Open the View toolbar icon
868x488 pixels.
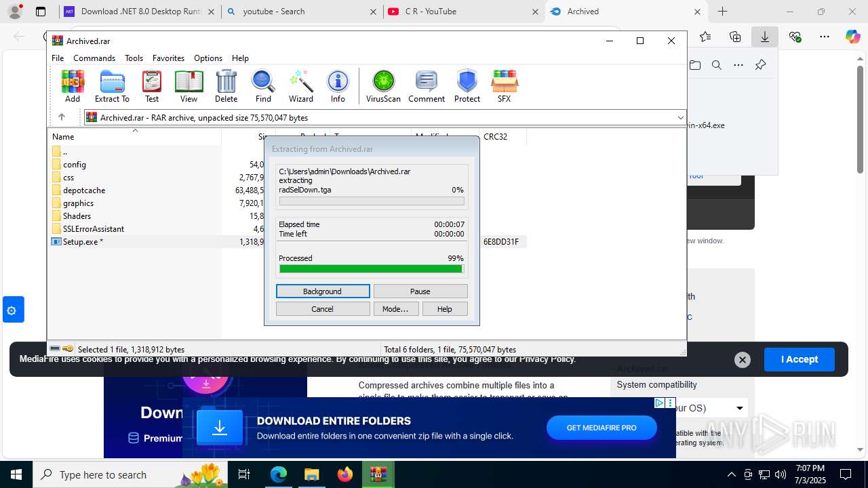pos(189,86)
